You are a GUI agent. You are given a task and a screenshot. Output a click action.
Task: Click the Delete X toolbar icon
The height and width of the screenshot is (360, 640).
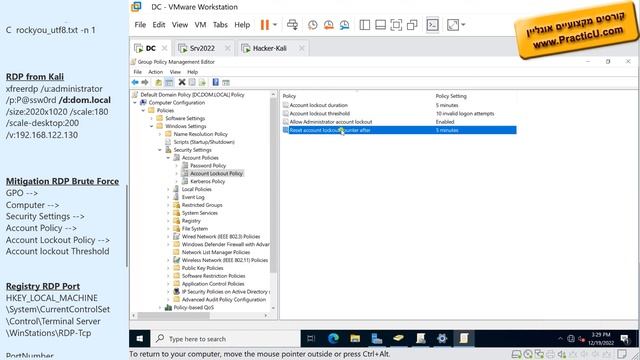tap(182, 82)
